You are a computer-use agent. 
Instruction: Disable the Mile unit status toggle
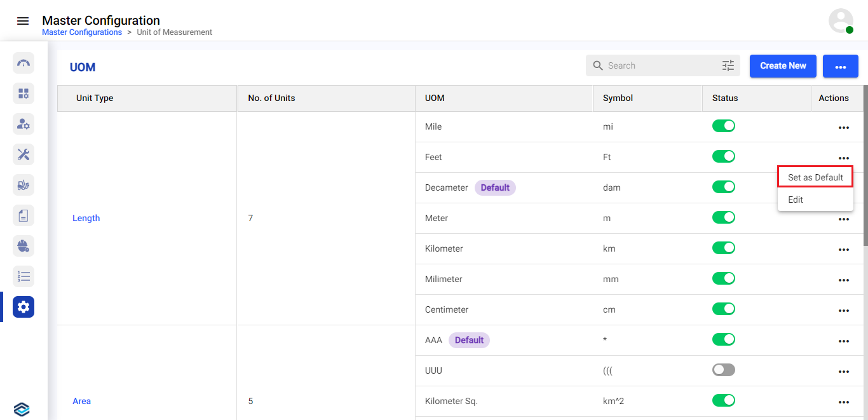(723, 126)
